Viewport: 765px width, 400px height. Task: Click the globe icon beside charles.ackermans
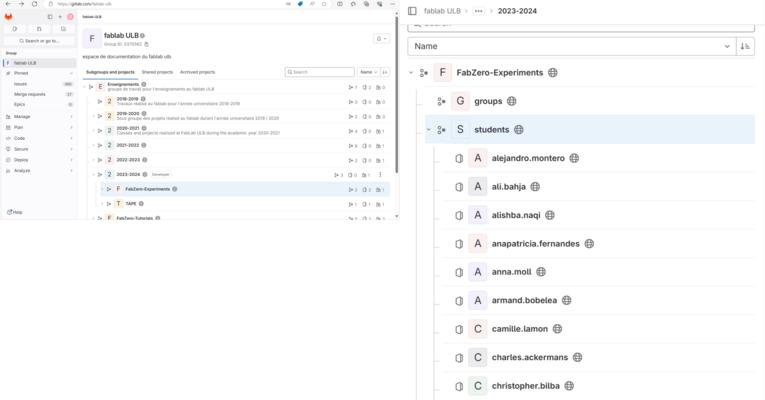[x=578, y=357]
